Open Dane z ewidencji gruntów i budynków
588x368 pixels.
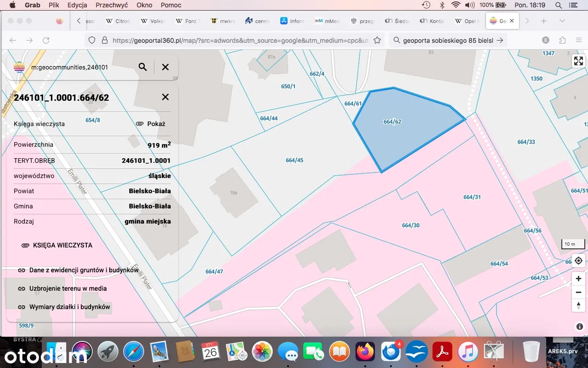click(x=78, y=270)
